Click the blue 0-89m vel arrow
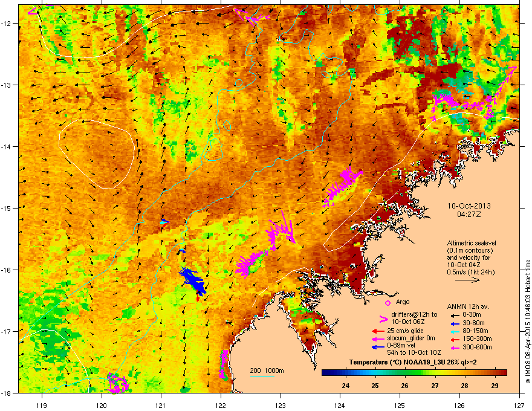Screen dimensions: 532x411 [x=378, y=347]
